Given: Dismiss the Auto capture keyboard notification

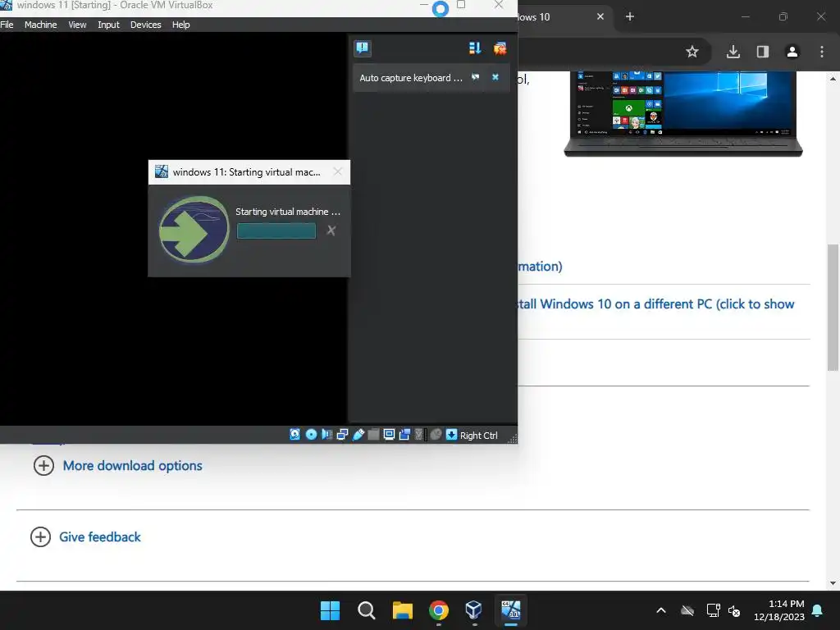Looking at the screenshot, I should click(495, 77).
